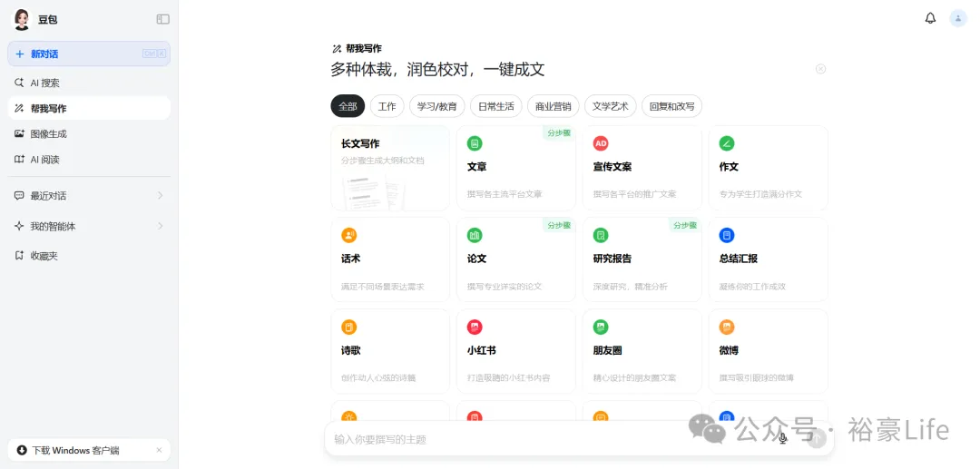This screenshot has width=980, height=469.
Task: Click the green 文章 icon
Action: [x=475, y=143]
